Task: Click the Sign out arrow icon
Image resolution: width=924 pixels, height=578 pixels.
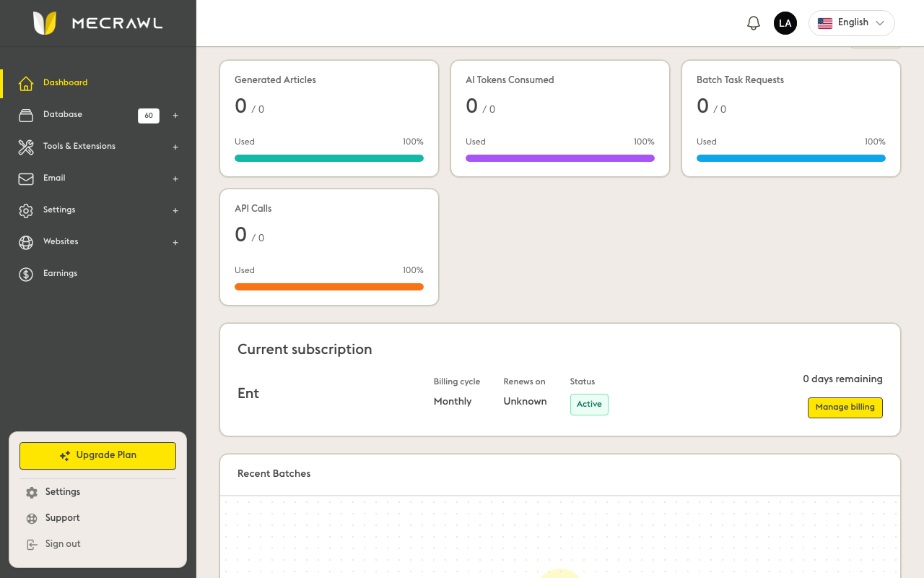Action: (32, 544)
